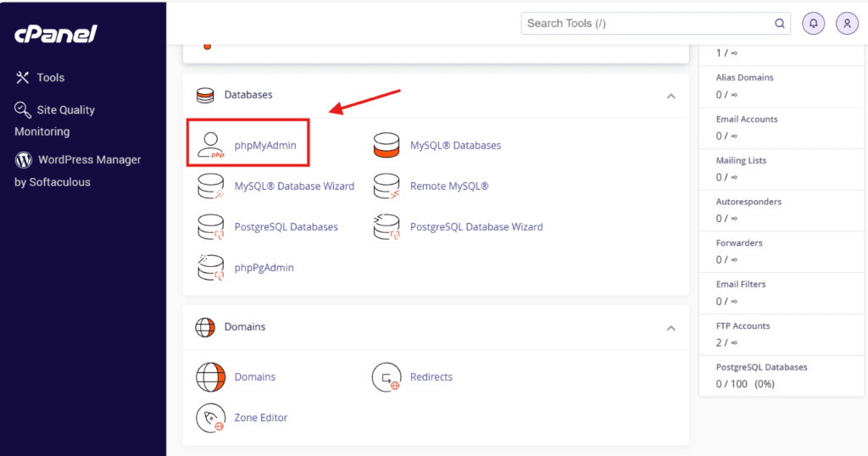Open the phpPgAdmin link
This screenshot has width=868, height=456.
[264, 267]
